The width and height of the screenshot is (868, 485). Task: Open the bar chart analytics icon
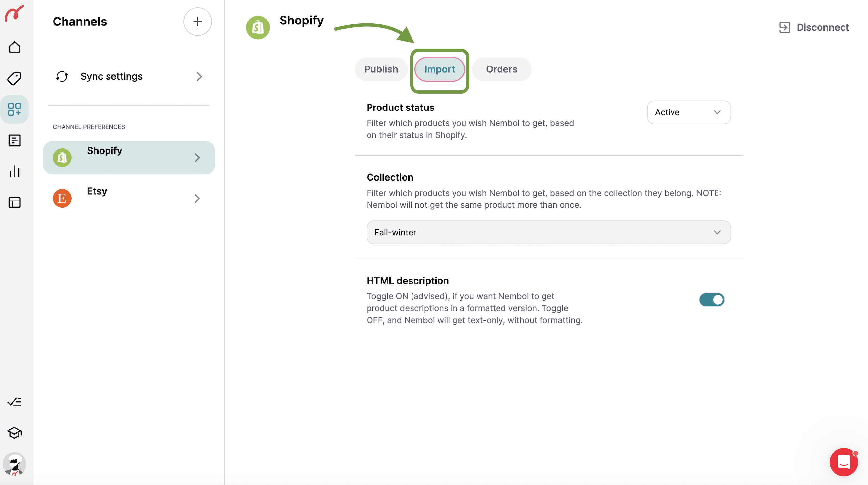tap(14, 171)
